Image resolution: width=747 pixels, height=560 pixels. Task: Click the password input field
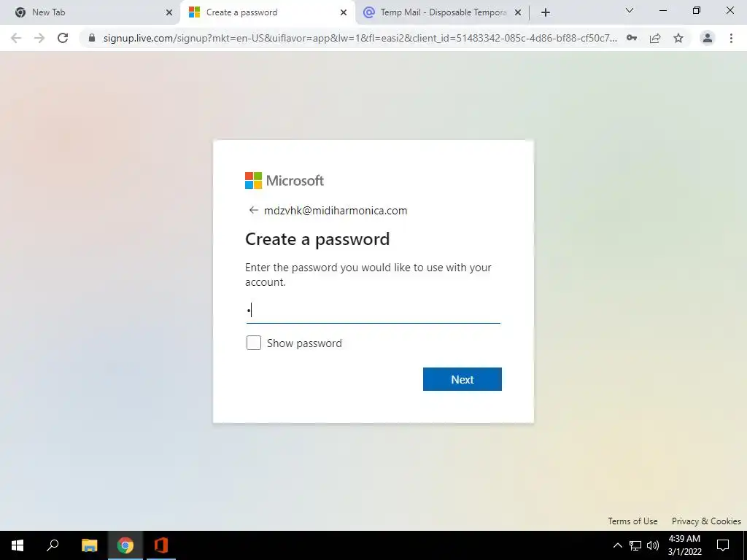[x=373, y=311]
